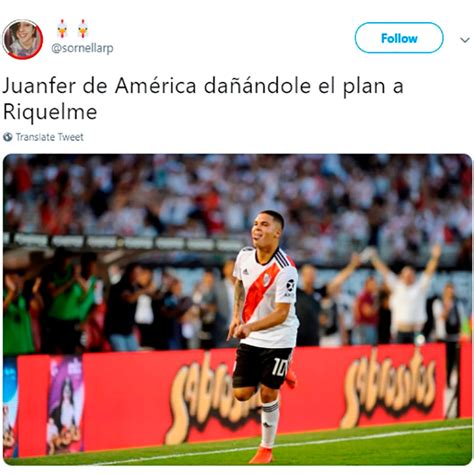Viewport: 474px width, 474px height.
Task: Click the right Sabrositos ad banner
Action: (389, 386)
